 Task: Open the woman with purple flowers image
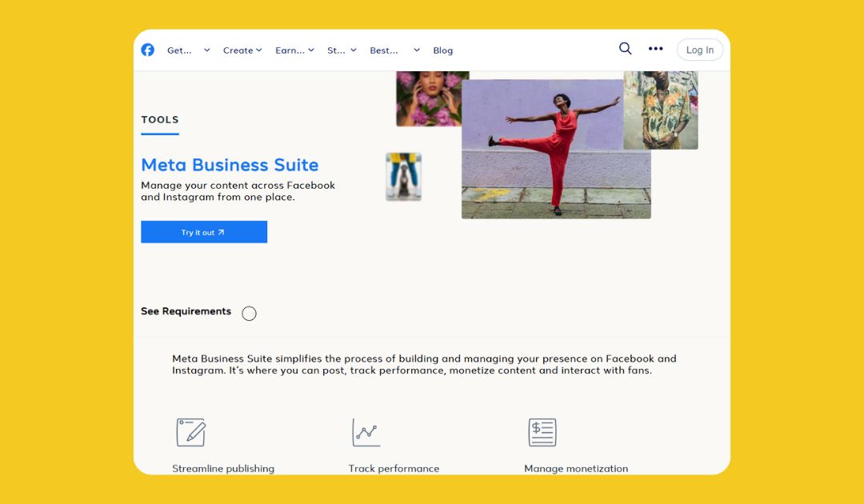tap(428, 98)
